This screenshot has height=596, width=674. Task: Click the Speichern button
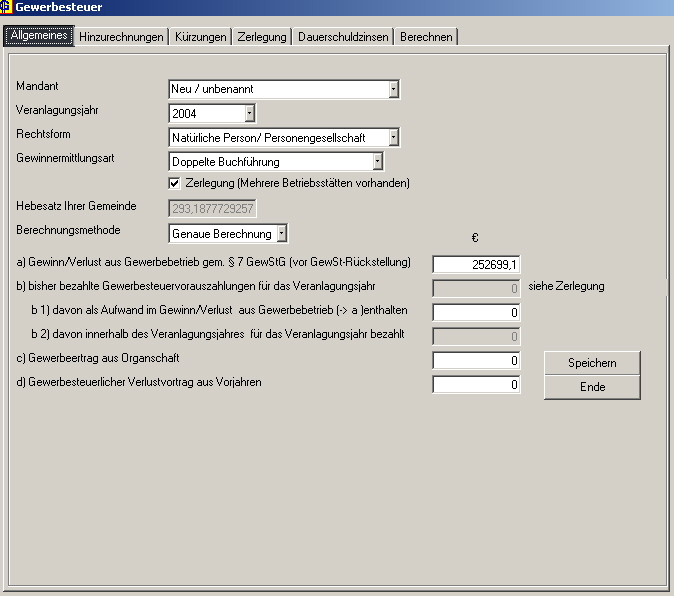coord(592,363)
